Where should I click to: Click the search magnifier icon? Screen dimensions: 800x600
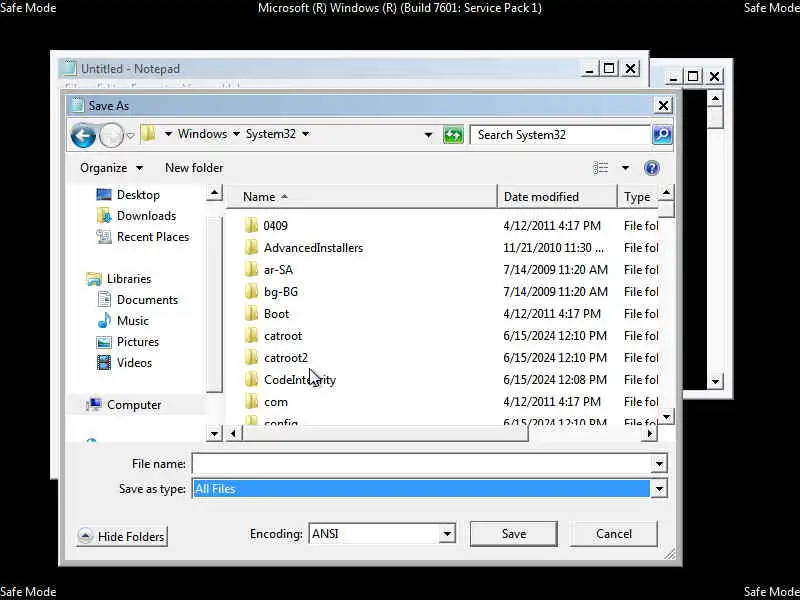(x=662, y=135)
